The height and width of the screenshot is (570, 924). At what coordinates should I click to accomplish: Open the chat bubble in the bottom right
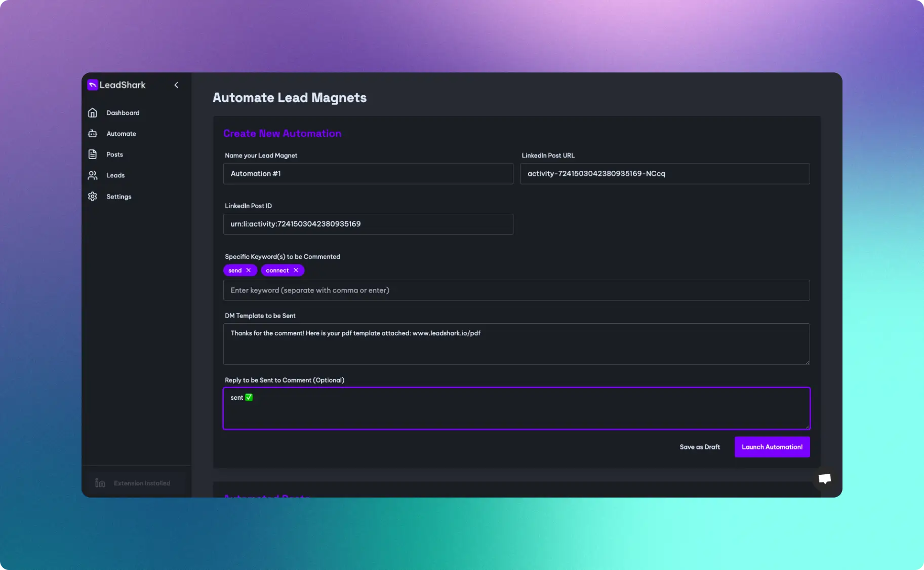824,479
